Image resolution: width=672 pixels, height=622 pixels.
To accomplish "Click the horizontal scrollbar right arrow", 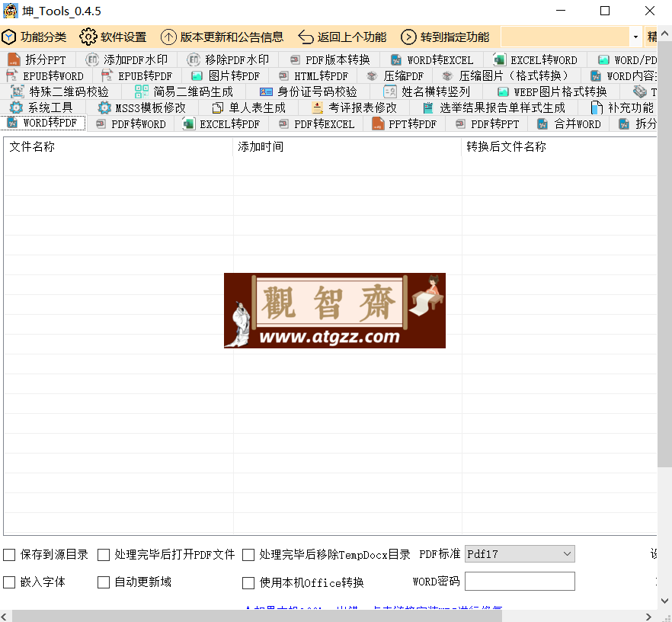I will pyautogui.click(x=648, y=617).
